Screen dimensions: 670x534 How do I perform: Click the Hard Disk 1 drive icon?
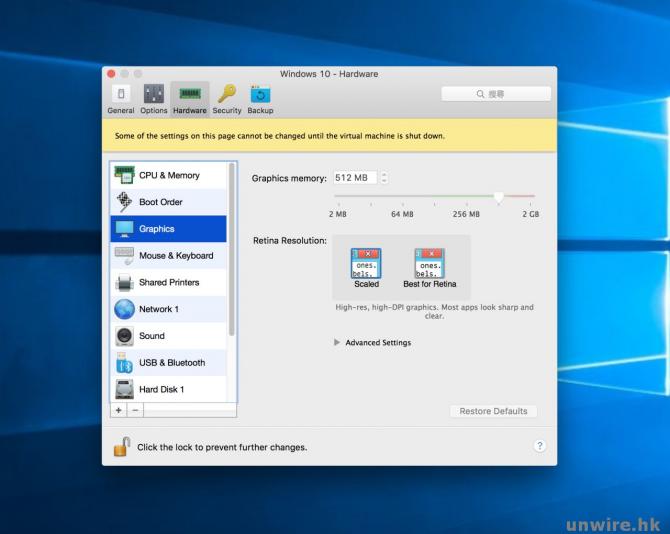pyautogui.click(x=124, y=389)
